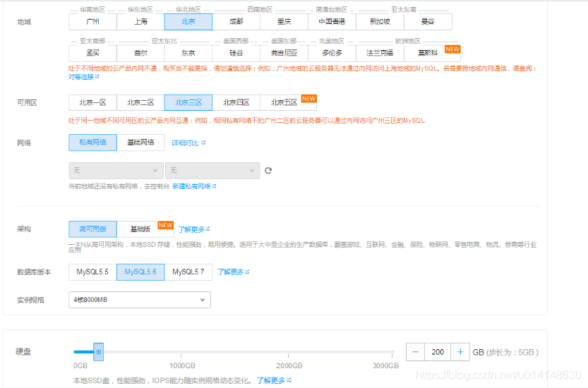Refresh the private network list
Image resolution: width=588 pixels, height=388 pixels.
(x=268, y=171)
